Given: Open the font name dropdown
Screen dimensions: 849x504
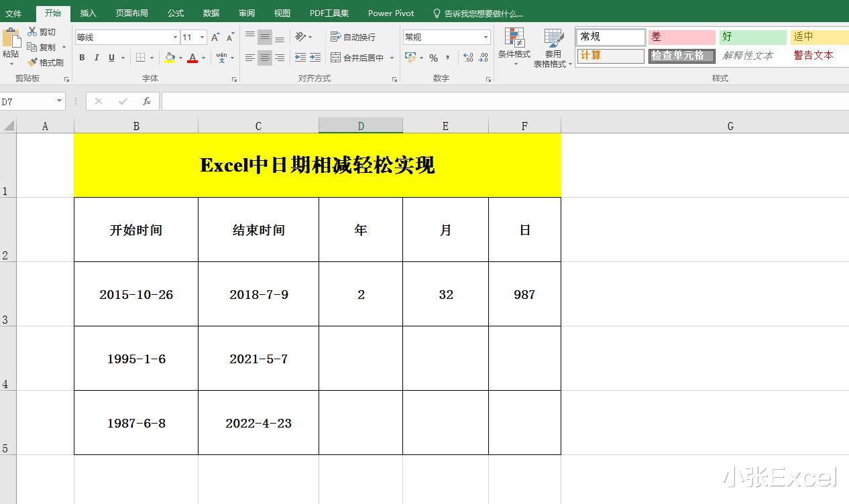Looking at the screenshot, I should (x=174, y=37).
